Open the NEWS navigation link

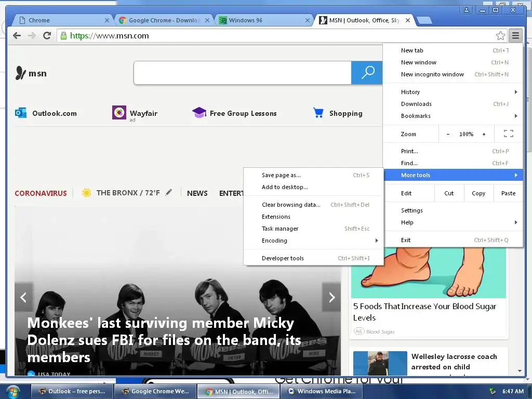point(197,193)
